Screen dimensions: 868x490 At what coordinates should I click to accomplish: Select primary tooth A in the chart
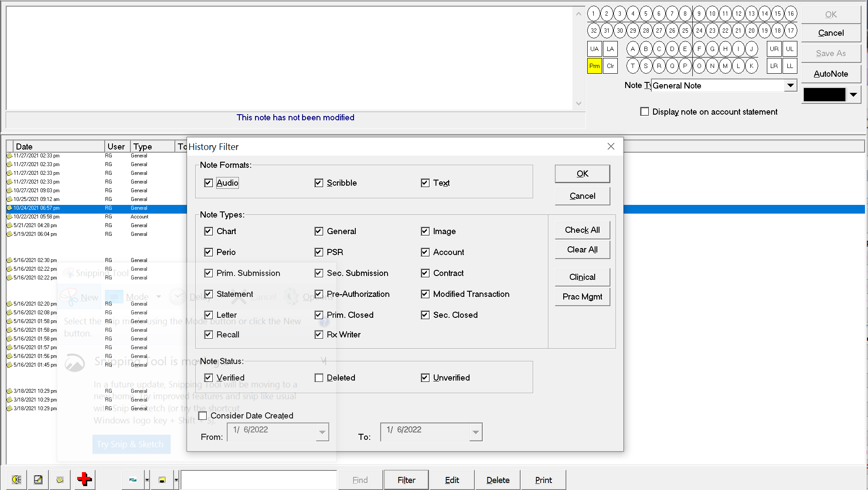[x=633, y=49]
